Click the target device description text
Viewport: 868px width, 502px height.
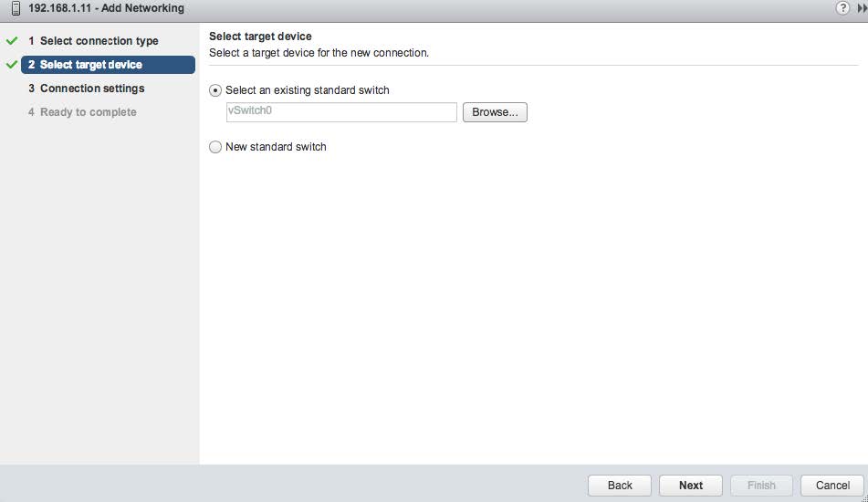(319, 53)
